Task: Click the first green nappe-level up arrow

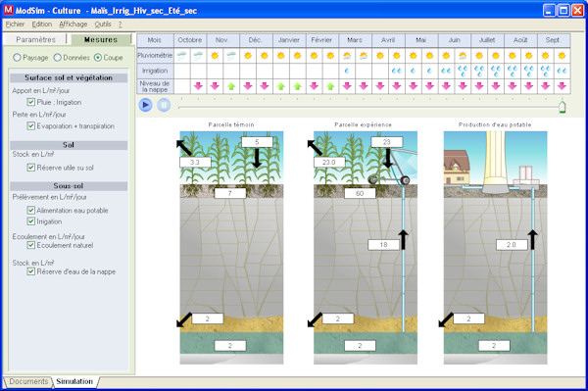Action: point(231,86)
